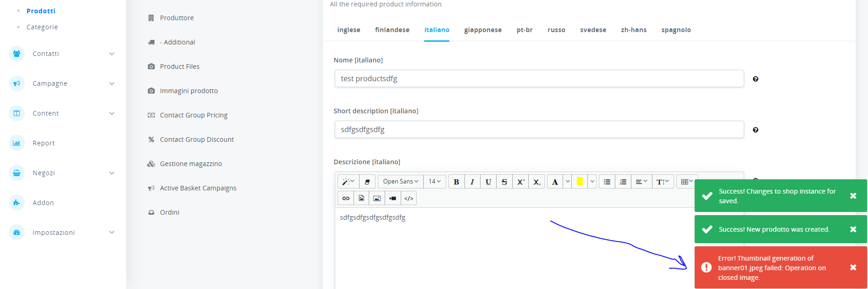Open the font size 14 dropdown
The height and width of the screenshot is (289, 868).
click(434, 182)
